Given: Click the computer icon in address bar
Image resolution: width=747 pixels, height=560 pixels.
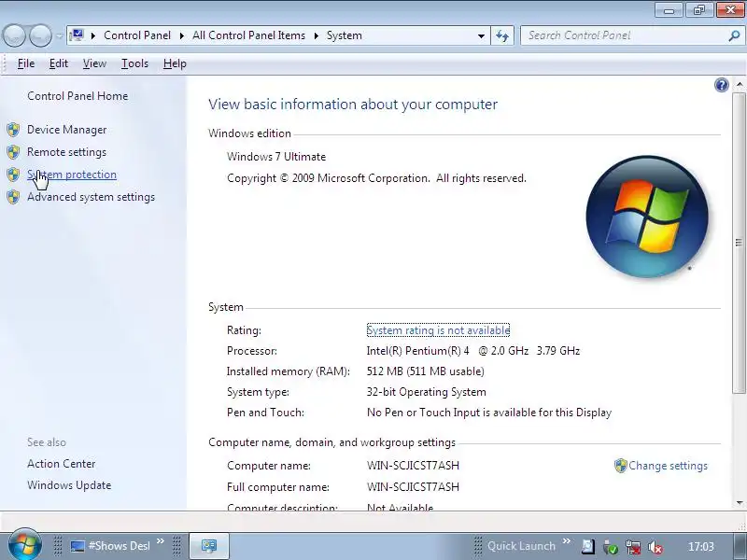Looking at the screenshot, I should [77, 35].
